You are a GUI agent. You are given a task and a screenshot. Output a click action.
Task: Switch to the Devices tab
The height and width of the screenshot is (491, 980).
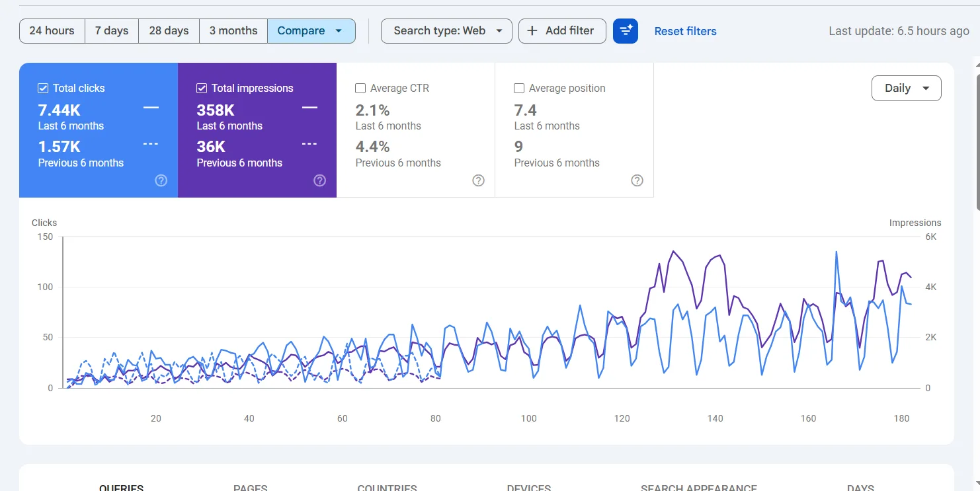[529, 488]
